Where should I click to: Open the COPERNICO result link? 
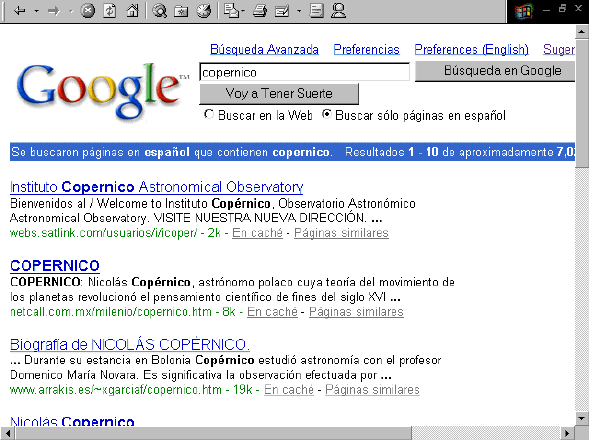tap(55, 266)
